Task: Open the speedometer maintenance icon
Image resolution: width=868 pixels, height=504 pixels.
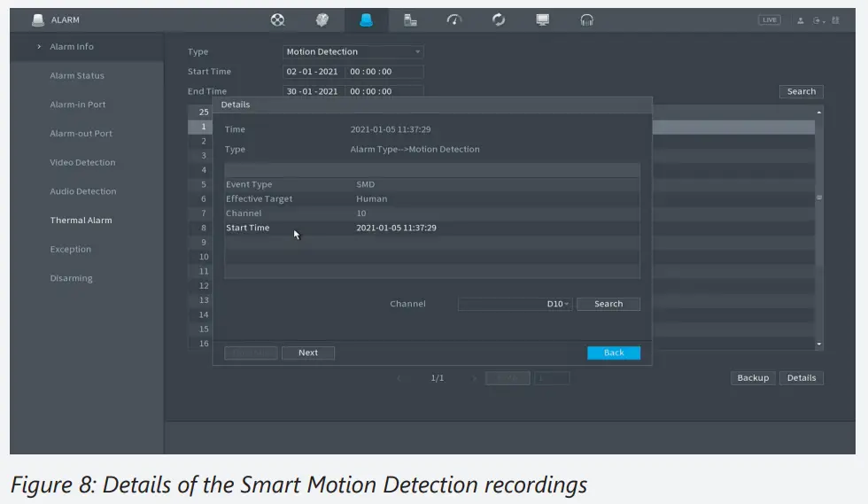Action: (454, 19)
